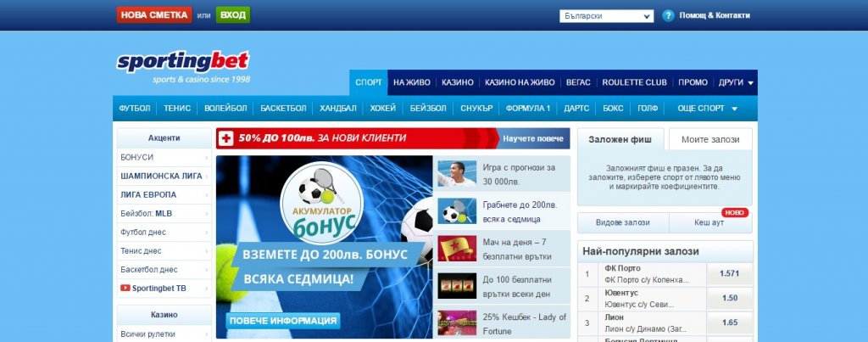Select ХАНДБАЛ in the sports bar
This screenshot has width=868, height=342.
click(x=337, y=109)
